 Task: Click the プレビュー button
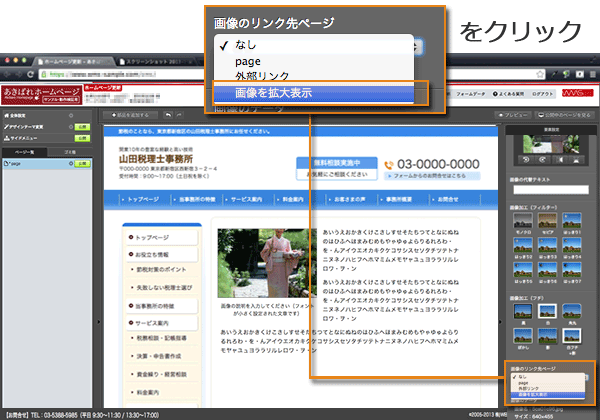pos(518,117)
